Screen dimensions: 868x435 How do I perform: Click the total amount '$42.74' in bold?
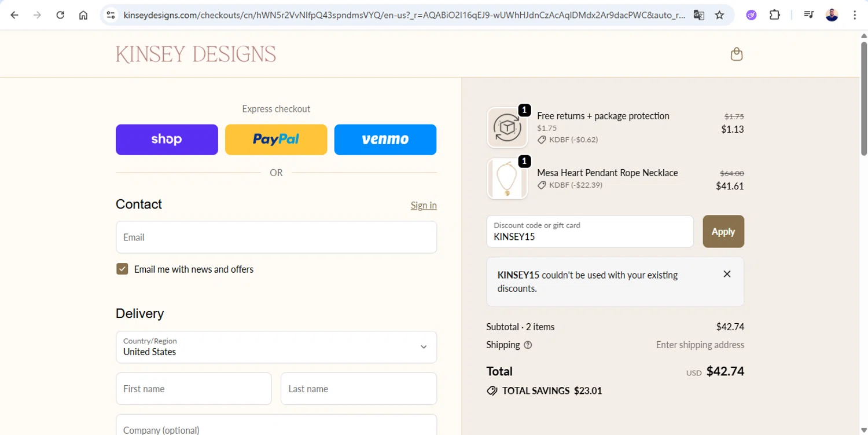tap(725, 371)
